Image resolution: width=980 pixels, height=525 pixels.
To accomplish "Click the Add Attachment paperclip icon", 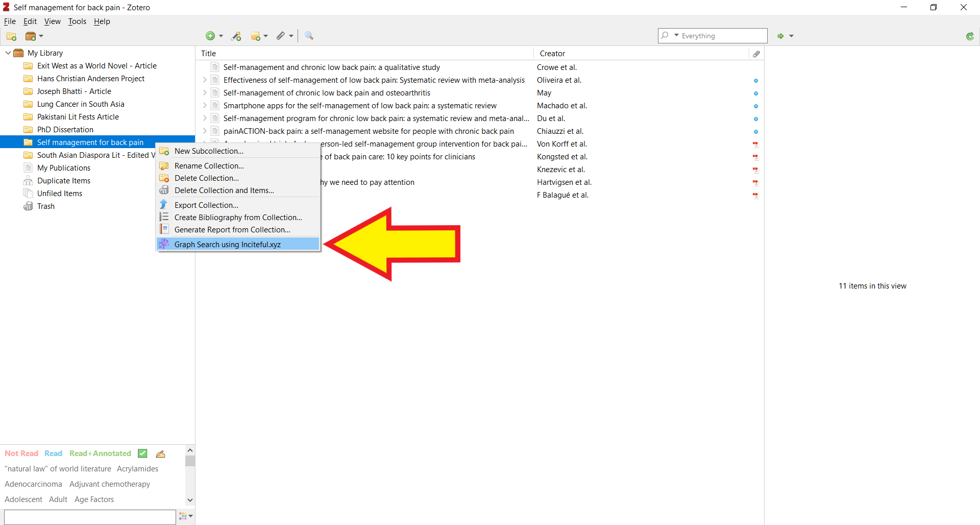I will pyautogui.click(x=281, y=36).
